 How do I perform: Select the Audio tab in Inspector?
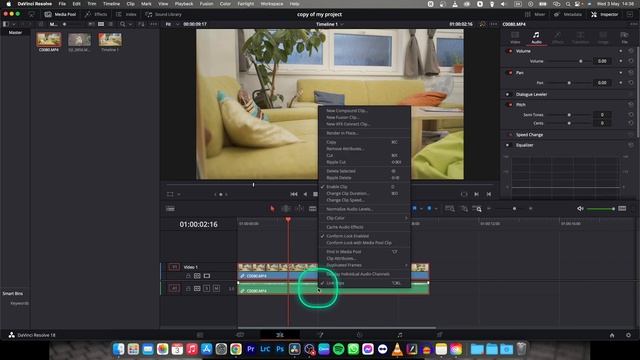coord(536,38)
